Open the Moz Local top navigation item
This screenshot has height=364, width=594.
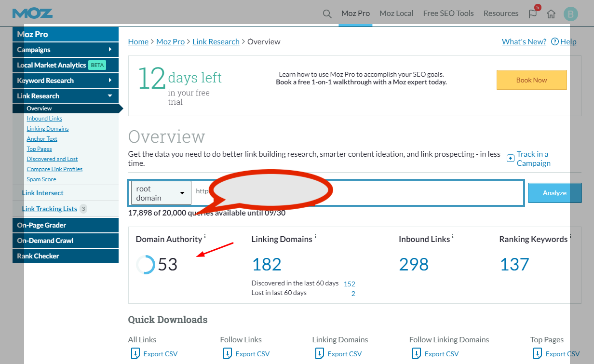(x=396, y=13)
